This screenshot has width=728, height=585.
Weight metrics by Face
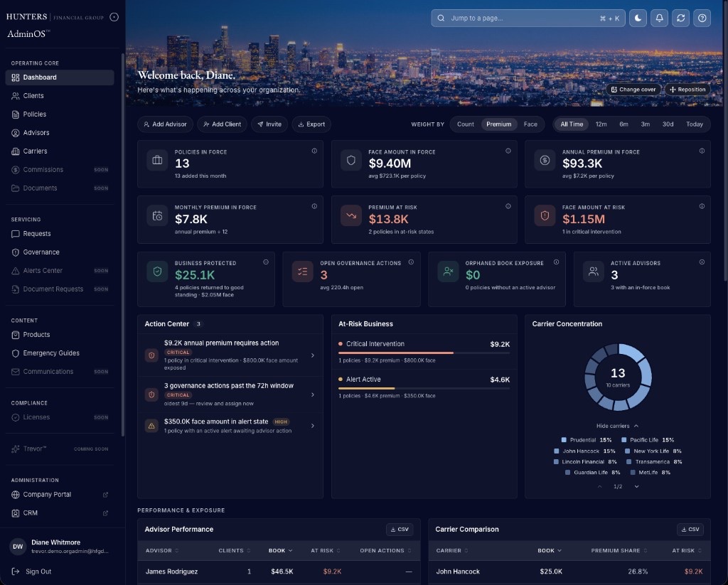coord(530,124)
